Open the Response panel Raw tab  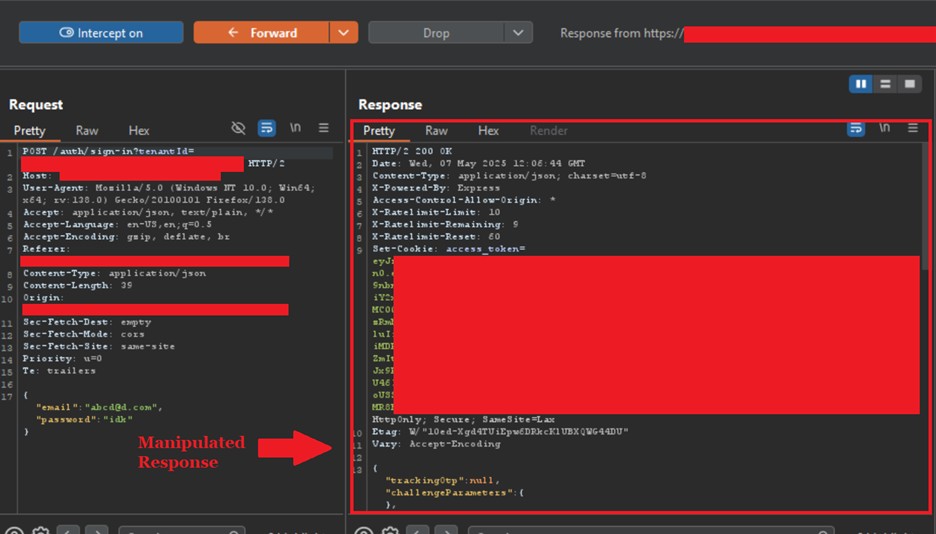[436, 130]
